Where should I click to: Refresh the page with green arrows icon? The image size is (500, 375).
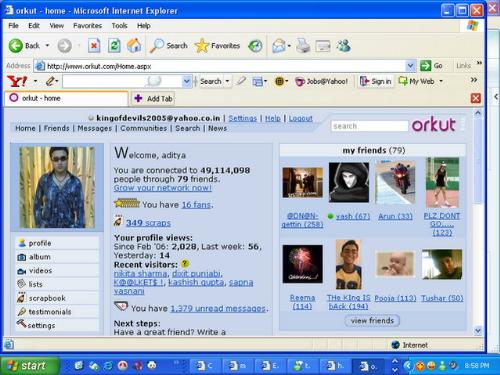(114, 46)
